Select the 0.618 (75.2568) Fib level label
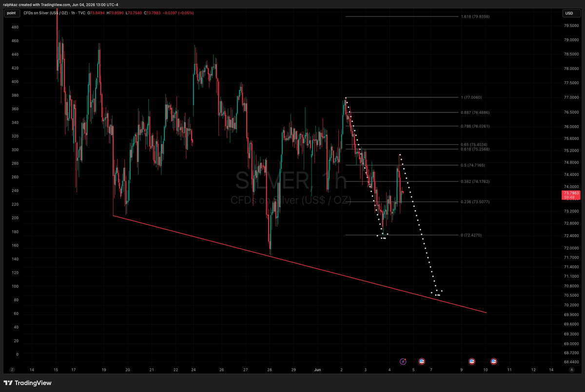Screen dimensions: 585x392 (x=475, y=149)
